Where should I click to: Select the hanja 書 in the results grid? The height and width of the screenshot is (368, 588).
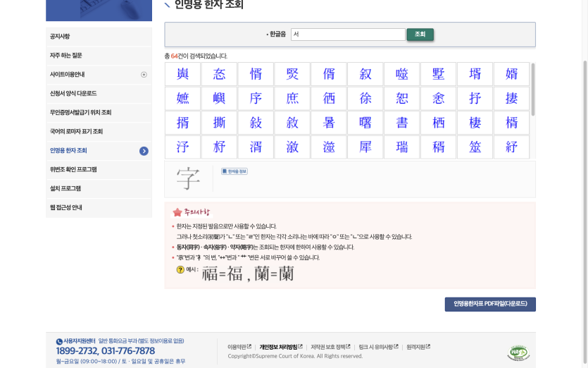coord(402,123)
